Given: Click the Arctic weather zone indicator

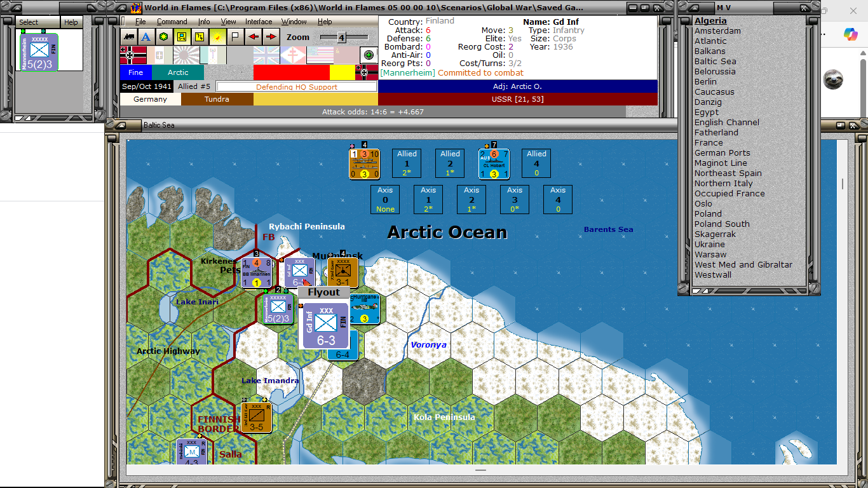Looking at the screenshot, I should (178, 72).
